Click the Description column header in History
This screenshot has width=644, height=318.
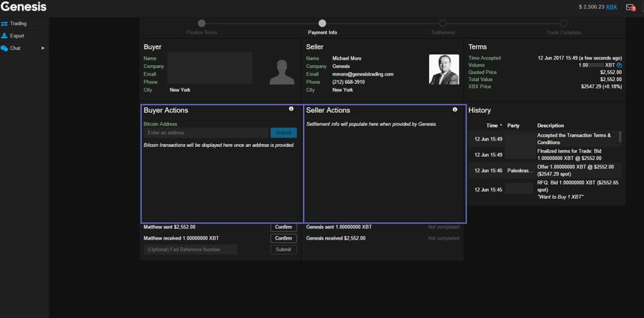551,125
